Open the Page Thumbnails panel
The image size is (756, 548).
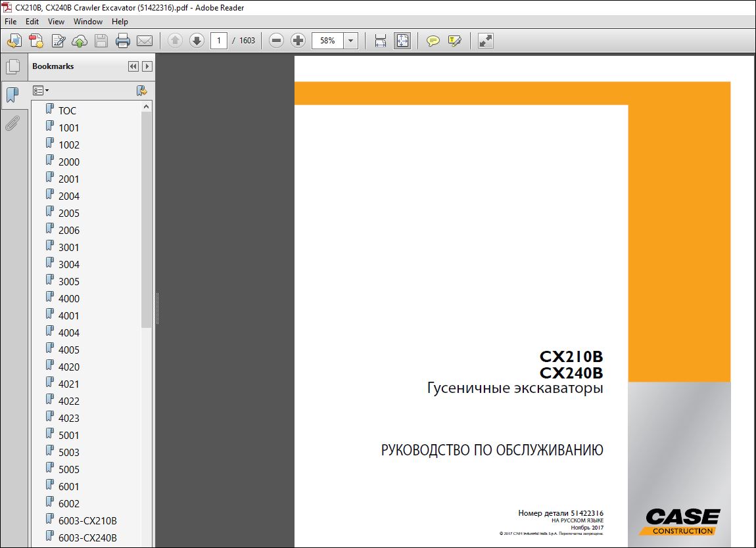point(13,66)
